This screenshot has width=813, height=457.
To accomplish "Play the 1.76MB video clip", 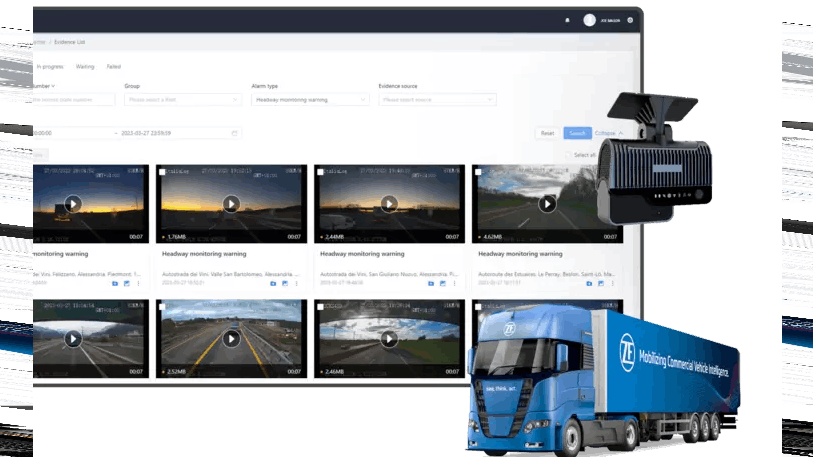I will click(231, 204).
